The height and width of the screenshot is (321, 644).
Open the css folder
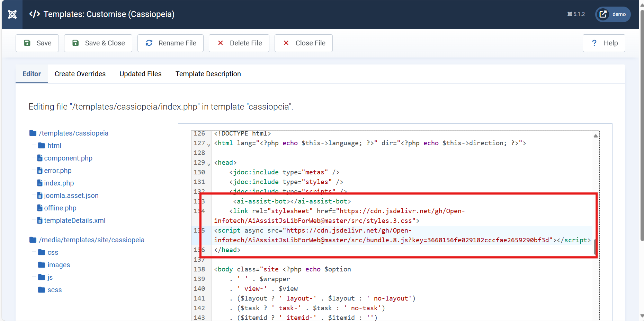coord(53,252)
